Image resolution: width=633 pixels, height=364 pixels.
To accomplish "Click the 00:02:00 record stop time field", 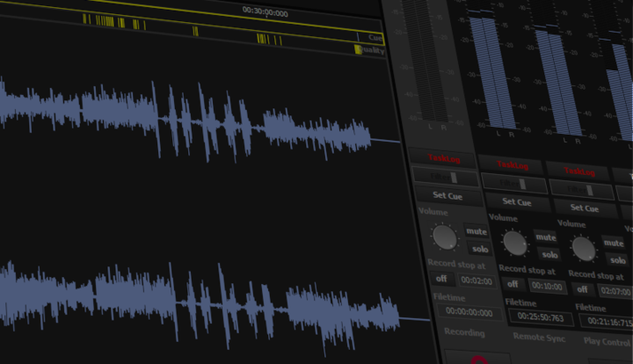I will pyautogui.click(x=477, y=280).
